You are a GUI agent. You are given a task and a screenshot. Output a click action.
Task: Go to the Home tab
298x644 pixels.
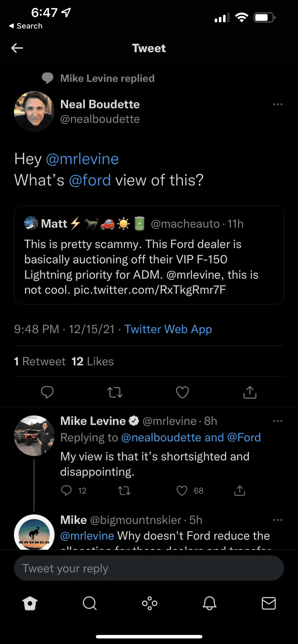tap(30, 603)
